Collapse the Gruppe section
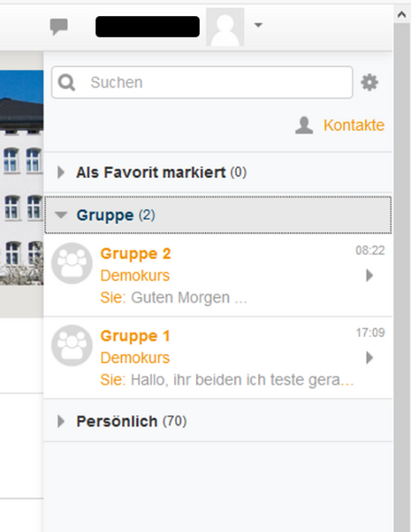 coord(218,215)
